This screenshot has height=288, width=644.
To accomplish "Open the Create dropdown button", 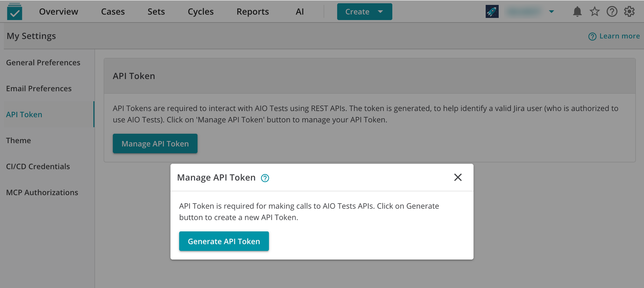I will (x=365, y=12).
